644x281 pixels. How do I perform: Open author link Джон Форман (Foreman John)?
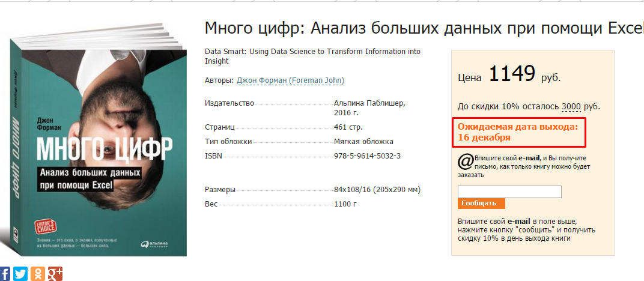point(290,80)
